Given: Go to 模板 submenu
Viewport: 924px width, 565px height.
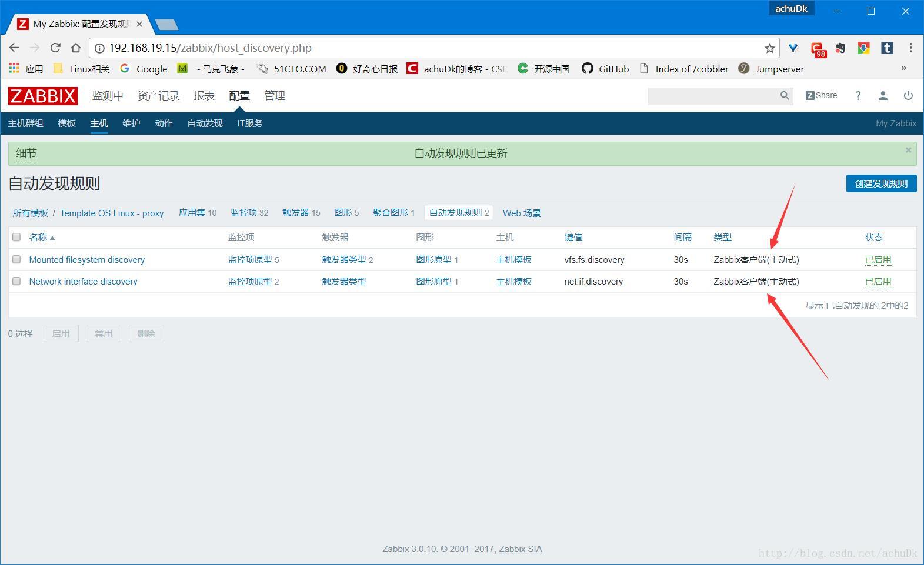Looking at the screenshot, I should [66, 123].
